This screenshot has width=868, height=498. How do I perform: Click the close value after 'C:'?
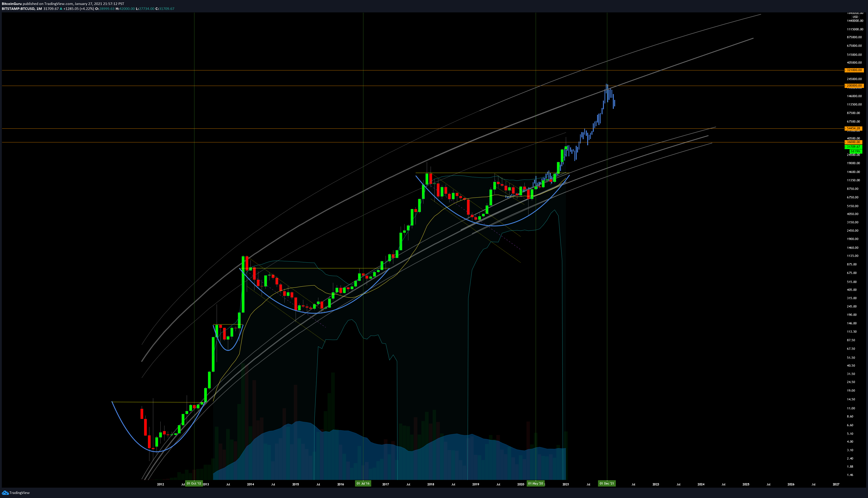tap(166, 9)
